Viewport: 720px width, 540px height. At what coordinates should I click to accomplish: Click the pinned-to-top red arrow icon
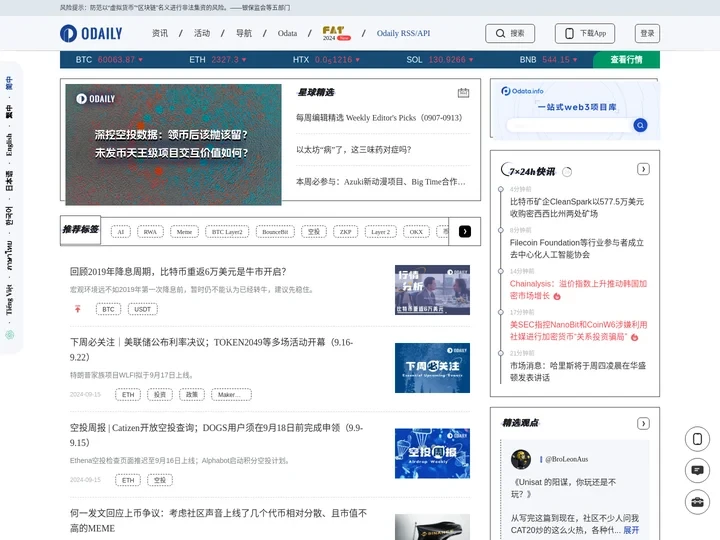pyautogui.click(x=78, y=309)
